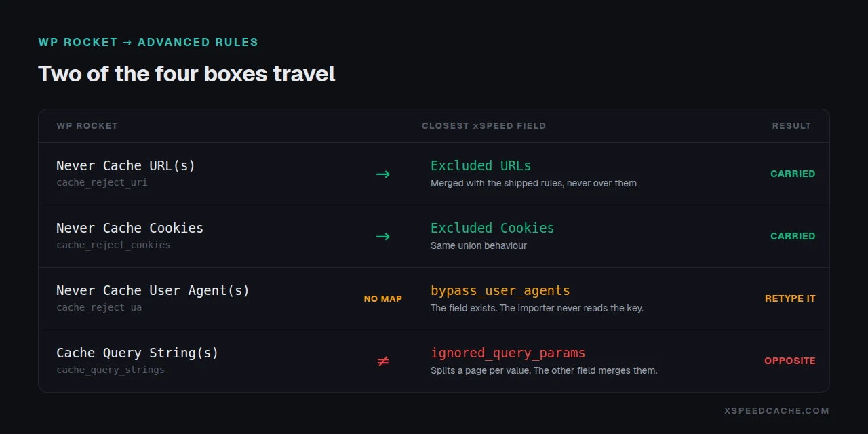Click the green arrow in the Never Cache URL(s) row
The image size is (868, 434).
click(383, 174)
